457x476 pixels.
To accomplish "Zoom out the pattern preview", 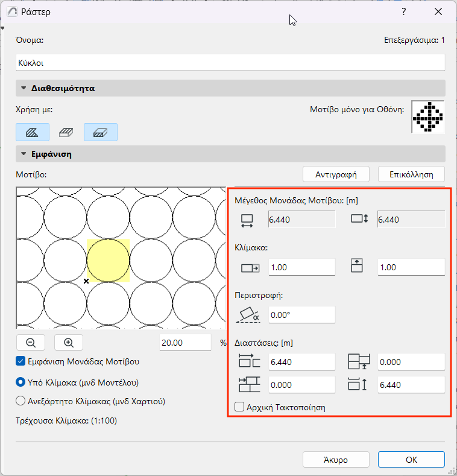I will tap(31, 343).
